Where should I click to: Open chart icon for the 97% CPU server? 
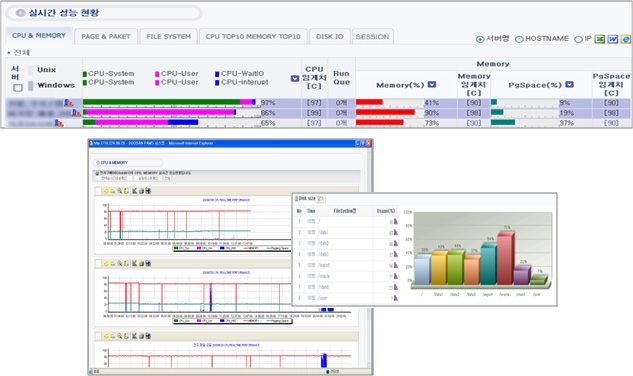(68, 103)
